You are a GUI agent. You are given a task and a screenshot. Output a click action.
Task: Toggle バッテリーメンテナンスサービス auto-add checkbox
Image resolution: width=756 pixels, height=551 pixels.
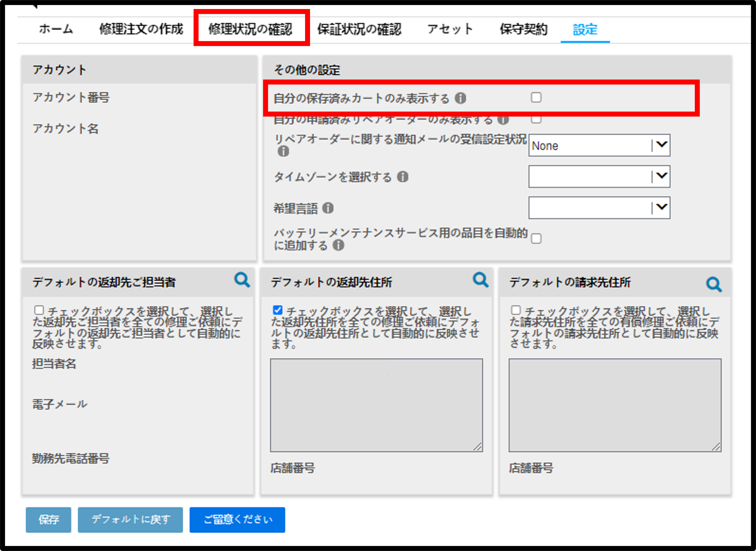(536, 239)
